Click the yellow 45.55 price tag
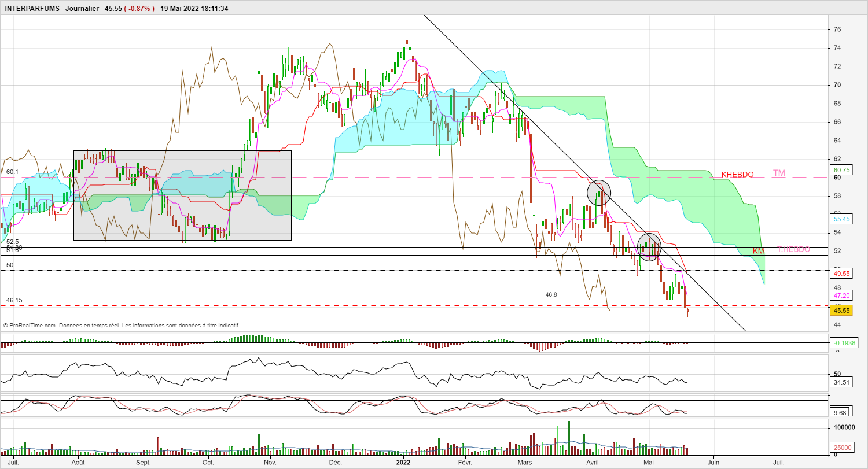Screen dimensions: 868x469 pyautogui.click(x=840, y=311)
